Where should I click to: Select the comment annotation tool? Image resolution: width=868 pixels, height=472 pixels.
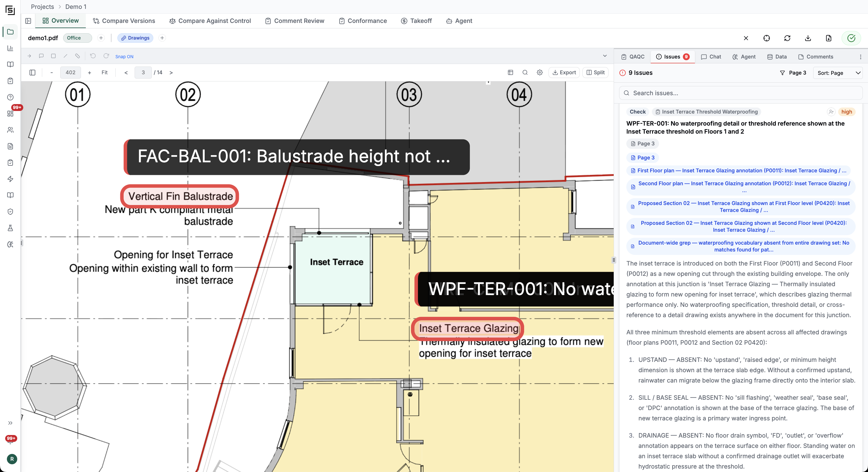[41, 56]
